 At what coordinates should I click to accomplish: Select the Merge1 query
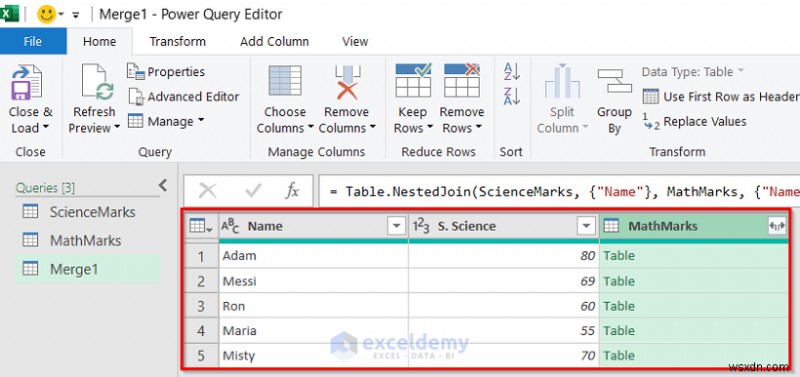pos(88,269)
